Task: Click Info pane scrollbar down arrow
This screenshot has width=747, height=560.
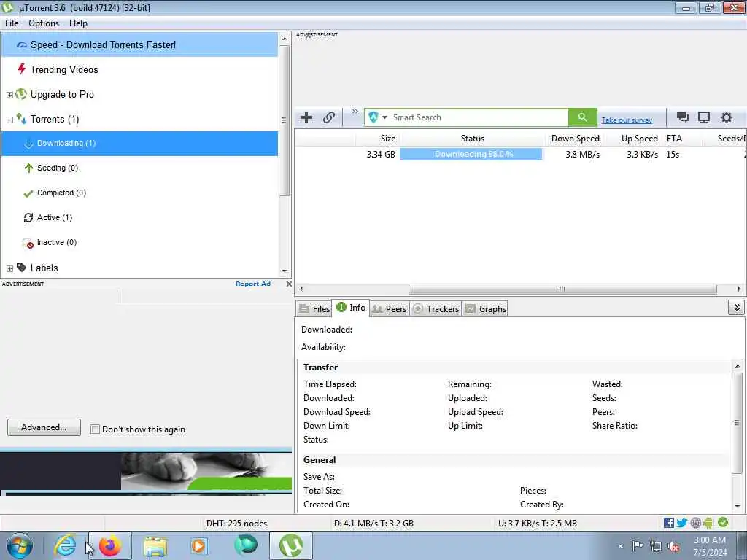Action: click(737, 506)
